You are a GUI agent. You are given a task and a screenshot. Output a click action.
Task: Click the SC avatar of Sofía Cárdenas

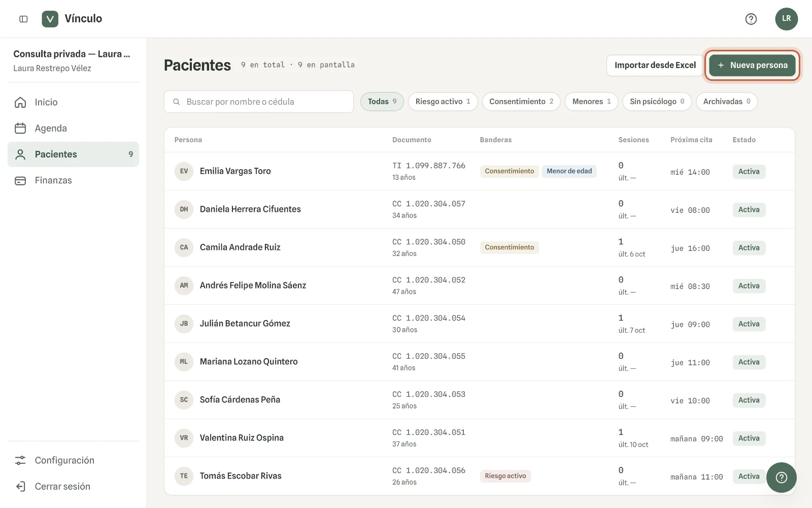[184, 400]
